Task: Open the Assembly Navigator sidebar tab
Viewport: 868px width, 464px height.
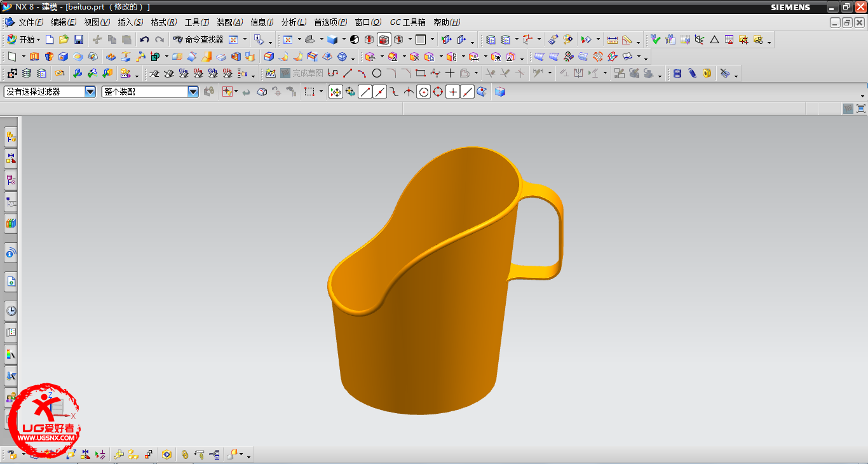Action: (x=11, y=136)
